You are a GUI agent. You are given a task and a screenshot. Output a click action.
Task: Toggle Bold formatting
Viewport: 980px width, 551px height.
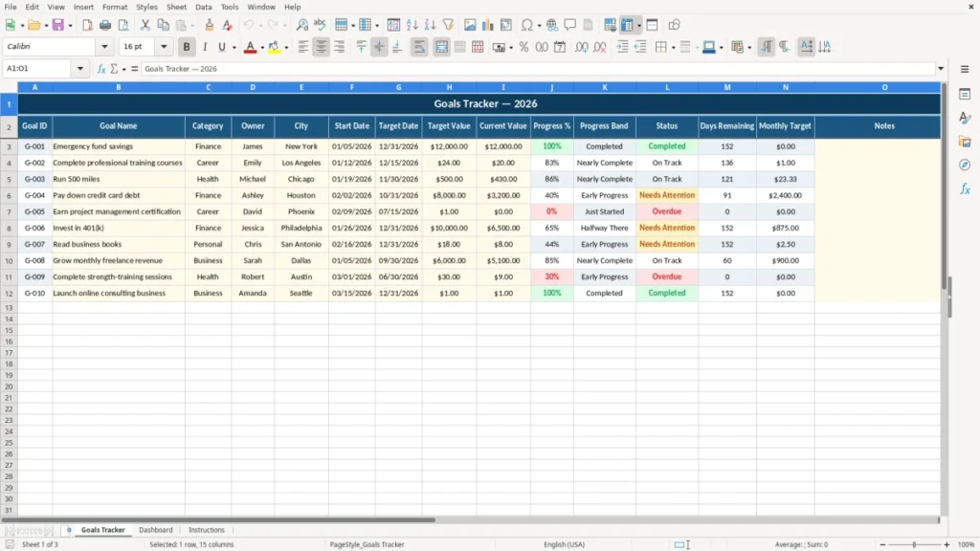(187, 47)
